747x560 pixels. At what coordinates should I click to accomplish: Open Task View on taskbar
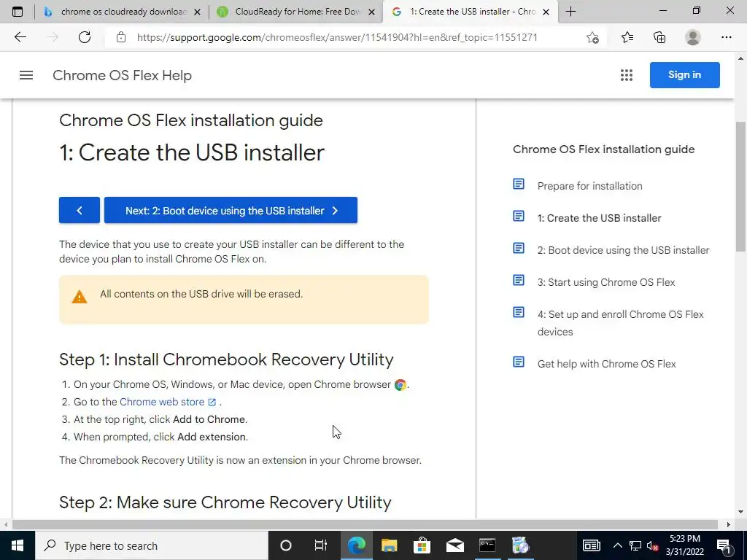321,545
